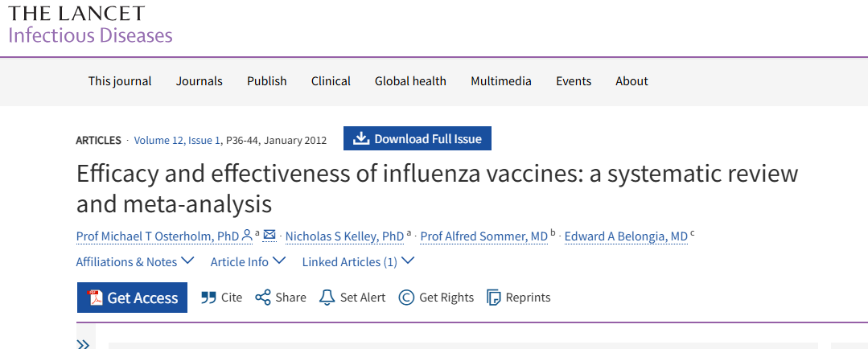Viewport: 868px width, 349px height.
Task: Click The Lancet Infectious Diseases logo
Action: coord(90,24)
